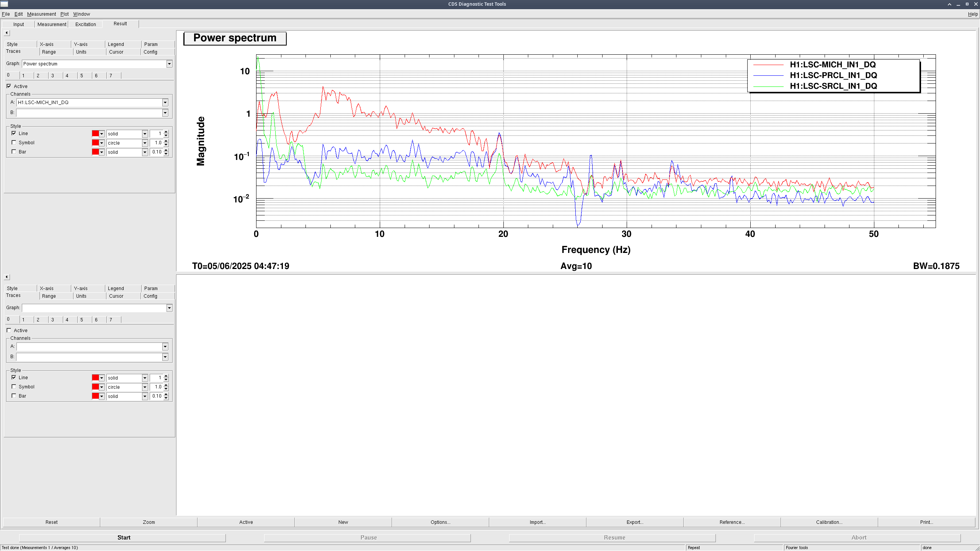Click the Start measurement button
The image size is (980, 551).
122,538
